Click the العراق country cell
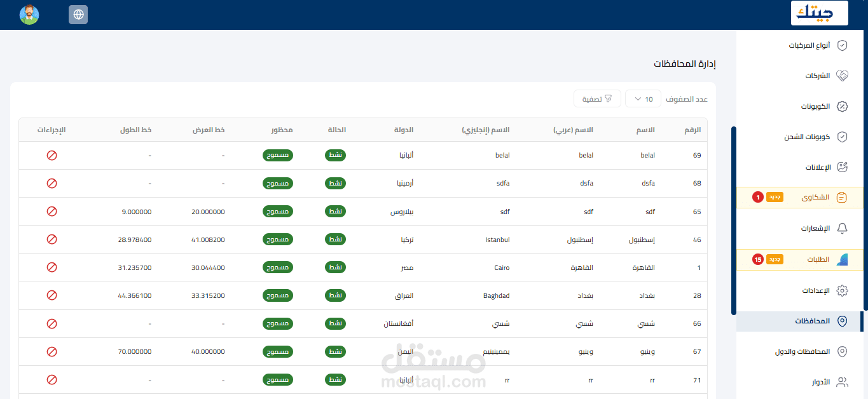 405,295
